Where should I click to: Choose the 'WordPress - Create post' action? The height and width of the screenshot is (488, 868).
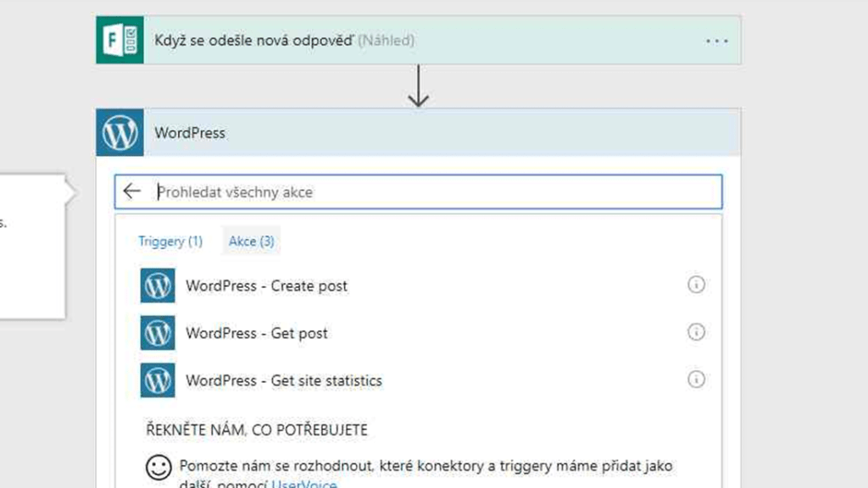[x=266, y=286]
